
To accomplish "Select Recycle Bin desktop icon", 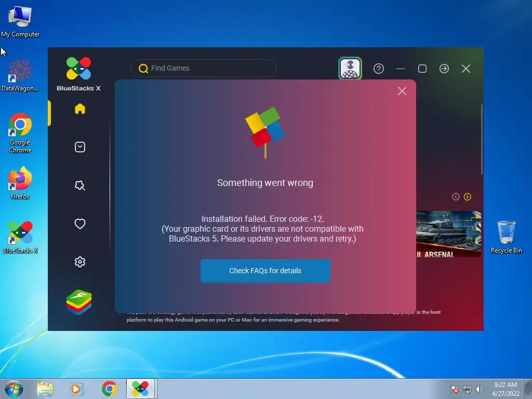I will coord(506,237).
